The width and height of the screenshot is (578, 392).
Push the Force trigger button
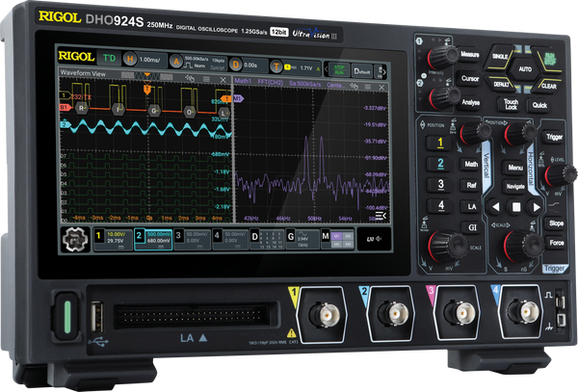[x=556, y=243]
